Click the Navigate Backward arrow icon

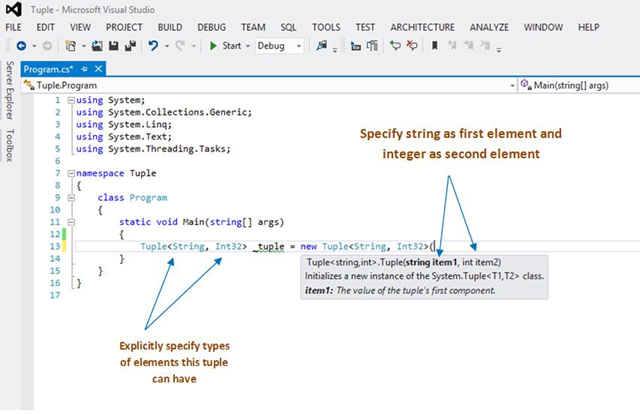coord(22,46)
